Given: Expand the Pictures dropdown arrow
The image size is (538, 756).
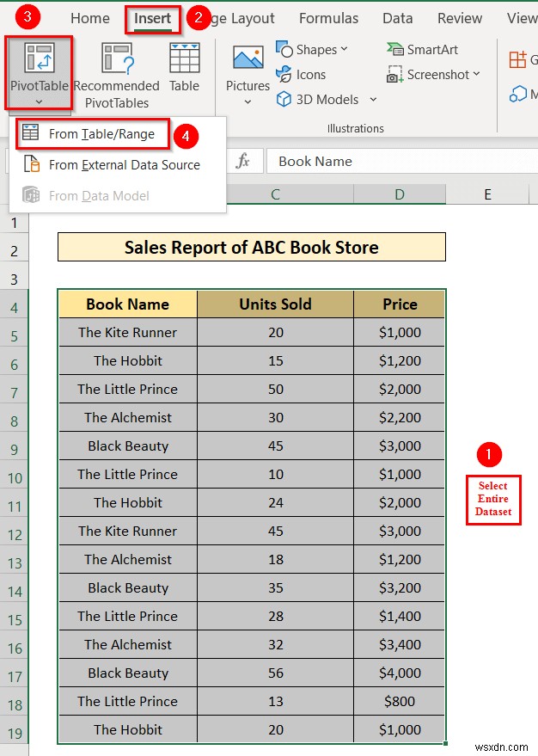Looking at the screenshot, I should [248, 101].
